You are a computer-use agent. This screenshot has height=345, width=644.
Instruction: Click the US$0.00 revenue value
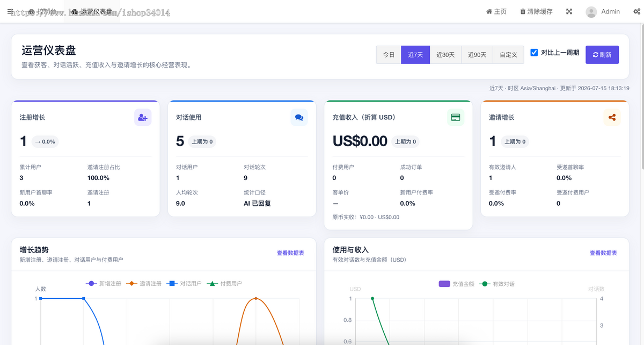tap(360, 141)
